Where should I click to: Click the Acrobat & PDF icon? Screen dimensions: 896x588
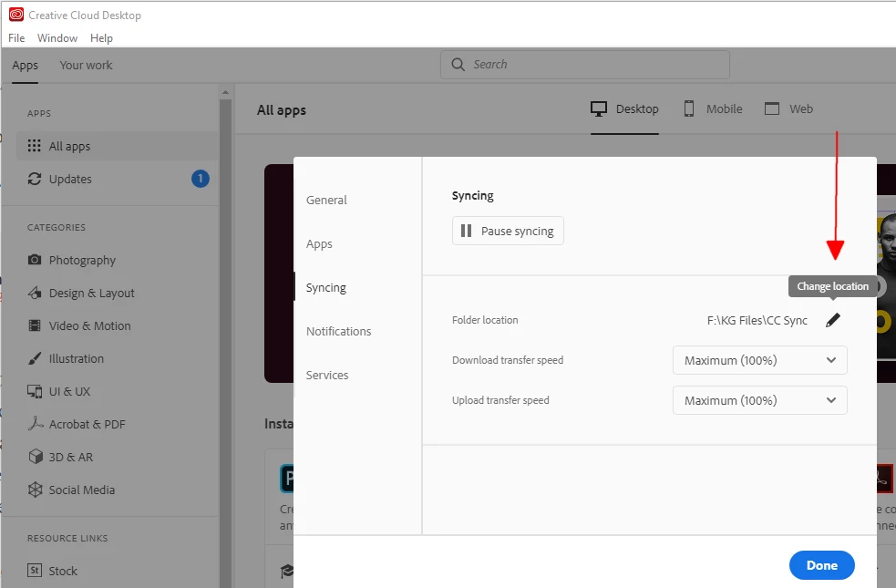(36, 423)
